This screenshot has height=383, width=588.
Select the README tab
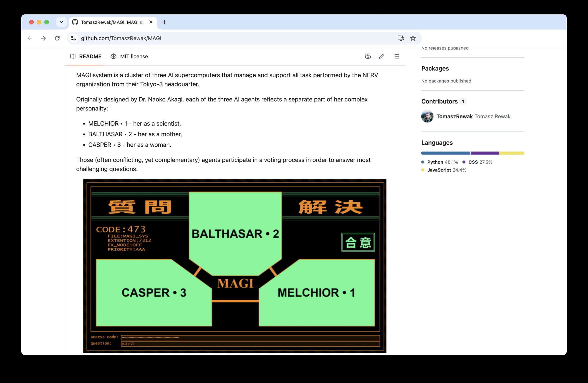pyautogui.click(x=86, y=56)
